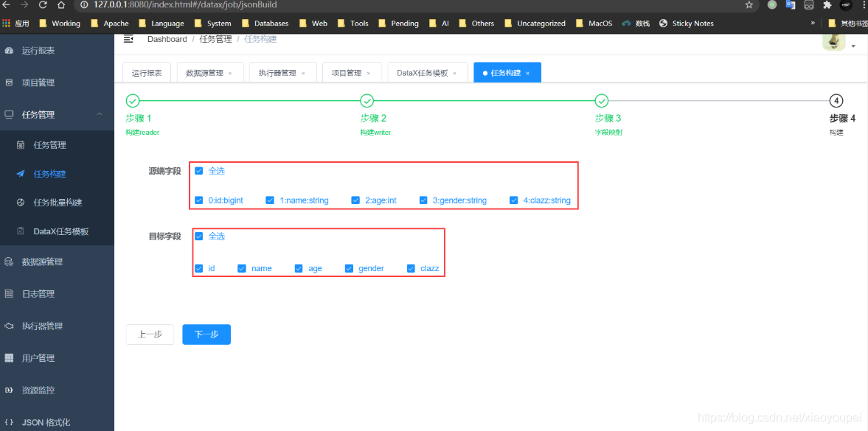Go to Dashboard breadcrumb link

tap(167, 39)
